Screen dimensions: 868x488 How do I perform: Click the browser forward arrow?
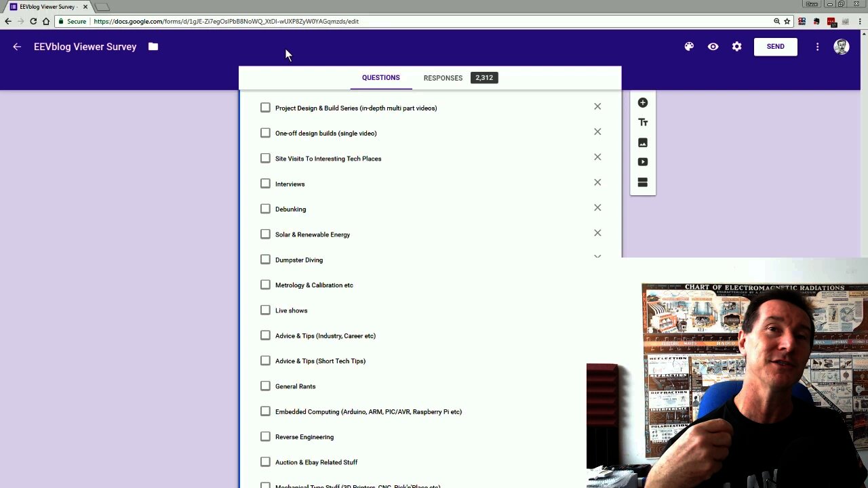coord(20,21)
